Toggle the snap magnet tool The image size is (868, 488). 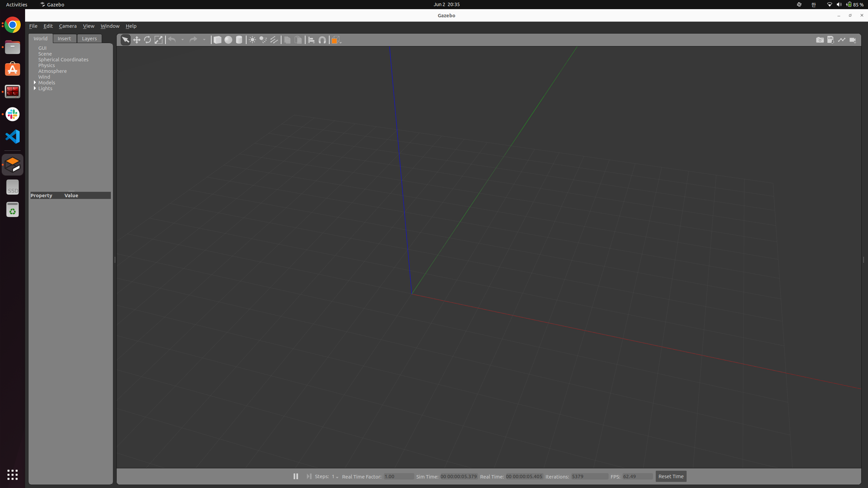(322, 40)
